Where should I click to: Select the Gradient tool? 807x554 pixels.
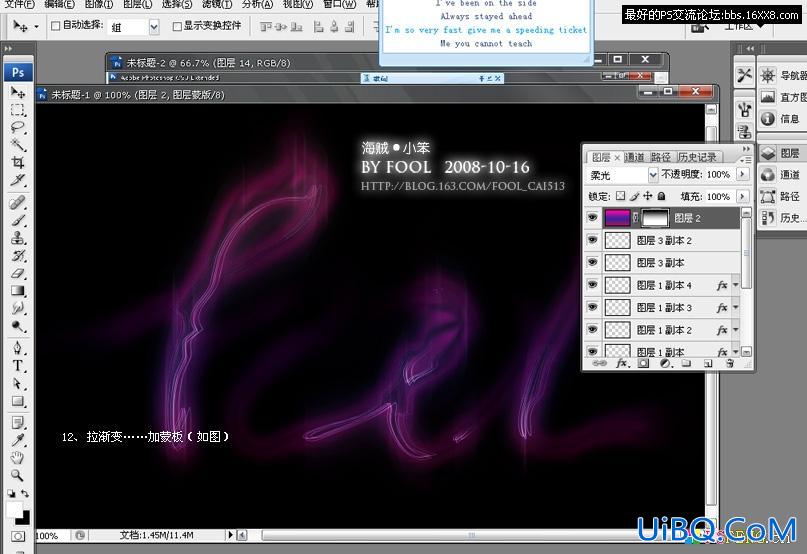tap(18, 290)
